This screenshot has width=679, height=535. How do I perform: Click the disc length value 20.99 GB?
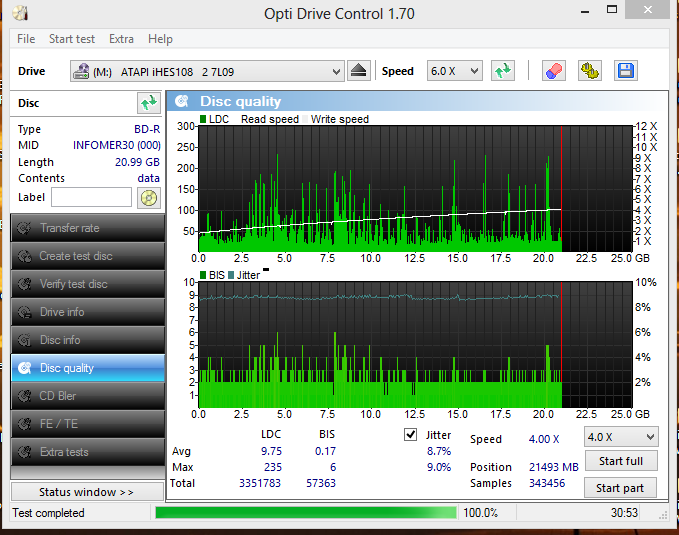(137, 162)
